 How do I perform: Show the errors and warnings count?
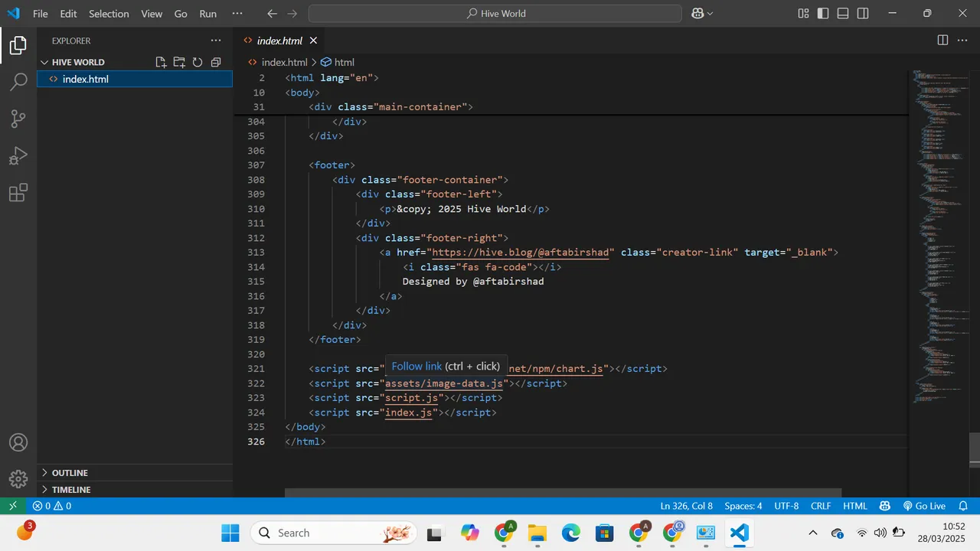pyautogui.click(x=52, y=506)
